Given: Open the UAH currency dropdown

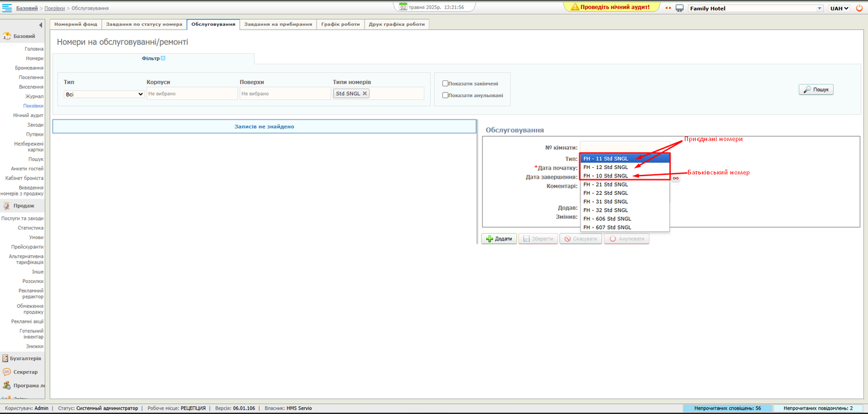Looking at the screenshot, I should click(x=839, y=8).
